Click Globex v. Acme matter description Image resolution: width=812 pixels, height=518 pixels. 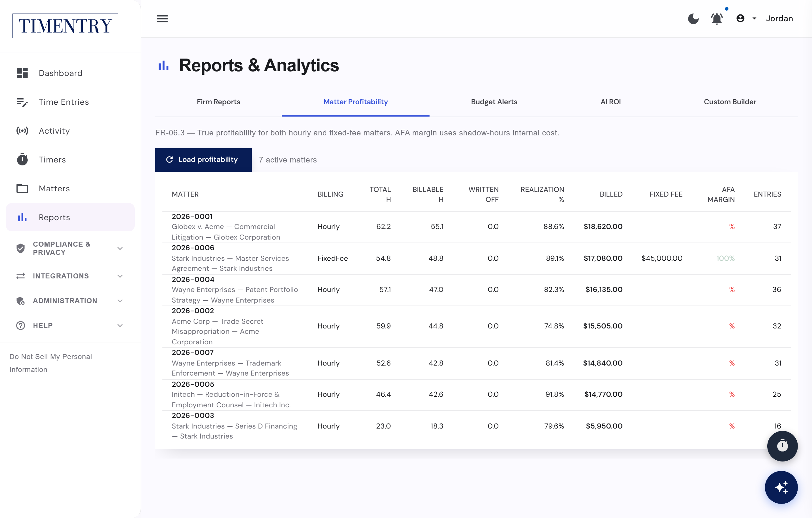pos(226,232)
